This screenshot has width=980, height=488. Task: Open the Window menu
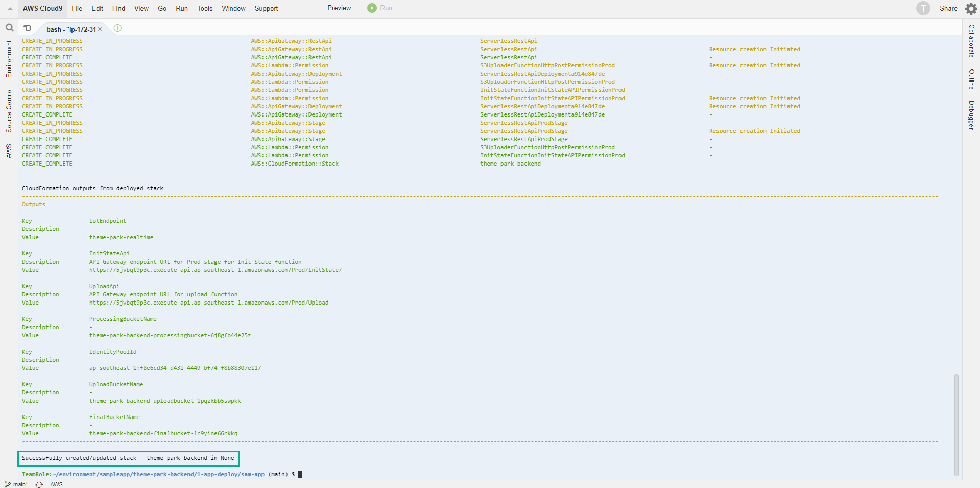233,8
